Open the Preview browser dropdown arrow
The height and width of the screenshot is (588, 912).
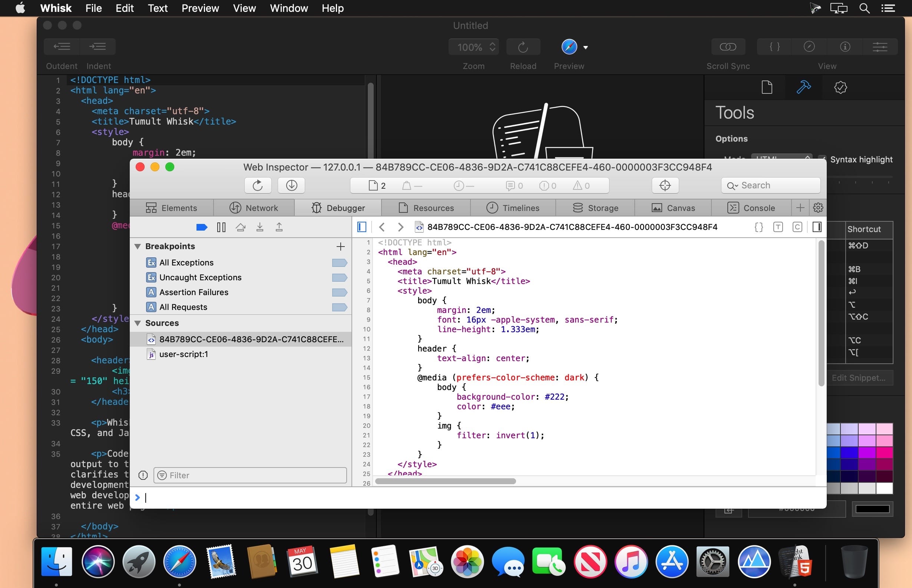click(586, 47)
